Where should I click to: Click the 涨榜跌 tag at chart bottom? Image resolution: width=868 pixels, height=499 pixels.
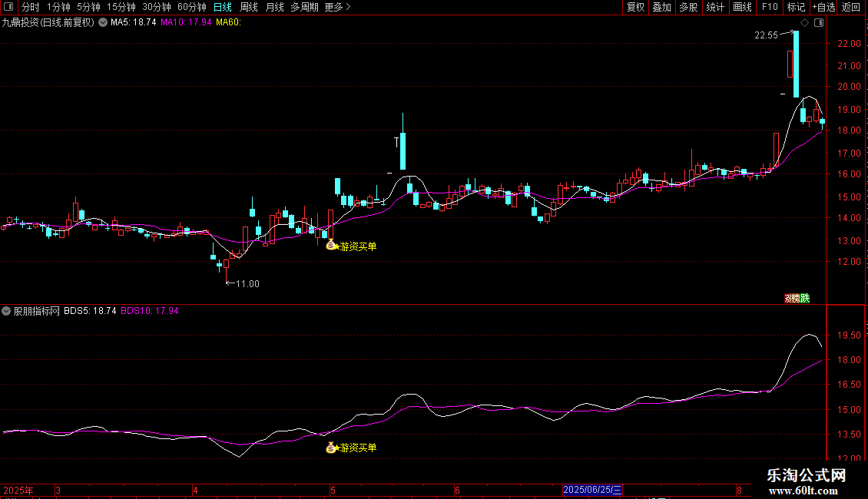797,298
